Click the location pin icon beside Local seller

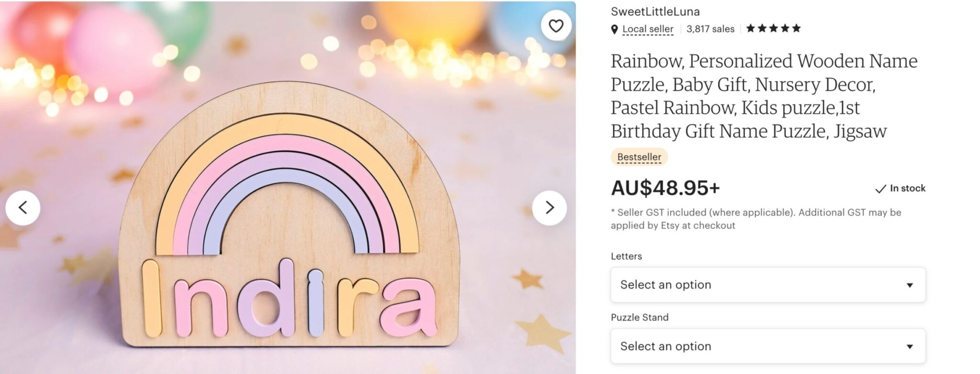pyautogui.click(x=614, y=29)
